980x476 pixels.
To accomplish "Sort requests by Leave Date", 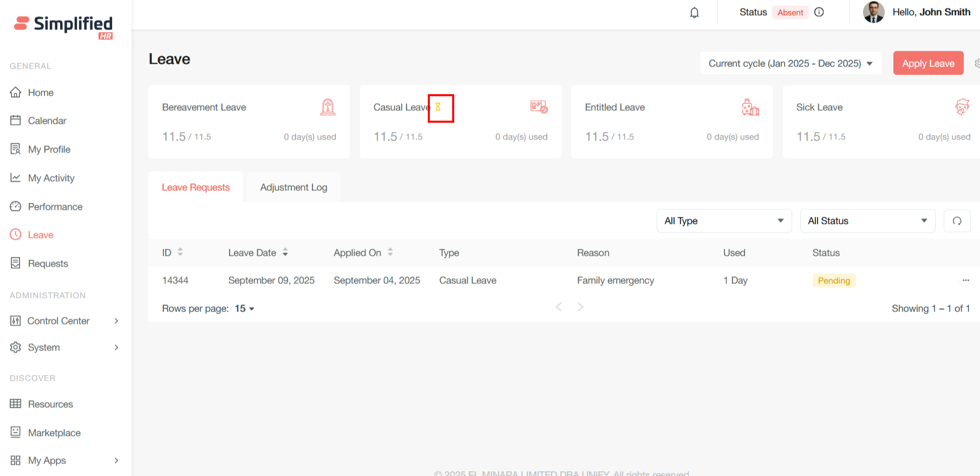I will tap(285, 252).
